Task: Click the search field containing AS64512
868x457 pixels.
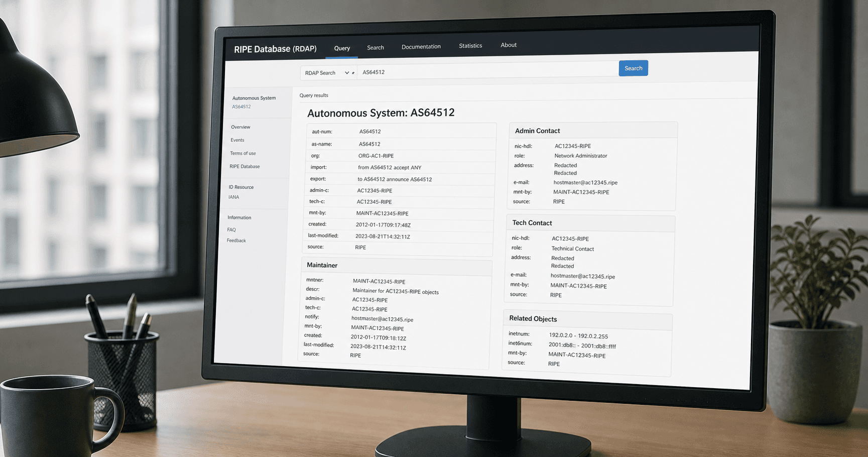Action: point(487,71)
